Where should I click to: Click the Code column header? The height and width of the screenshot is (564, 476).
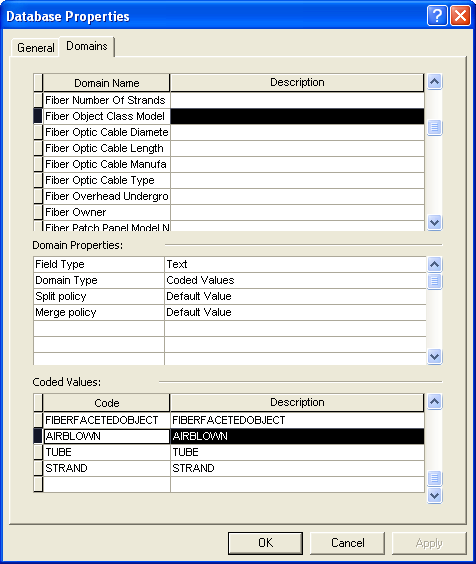click(x=106, y=403)
